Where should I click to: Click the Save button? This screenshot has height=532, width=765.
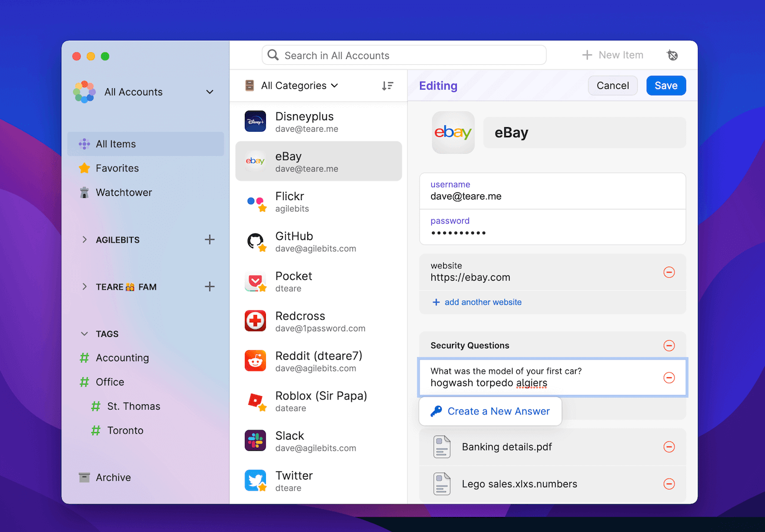click(x=666, y=85)
